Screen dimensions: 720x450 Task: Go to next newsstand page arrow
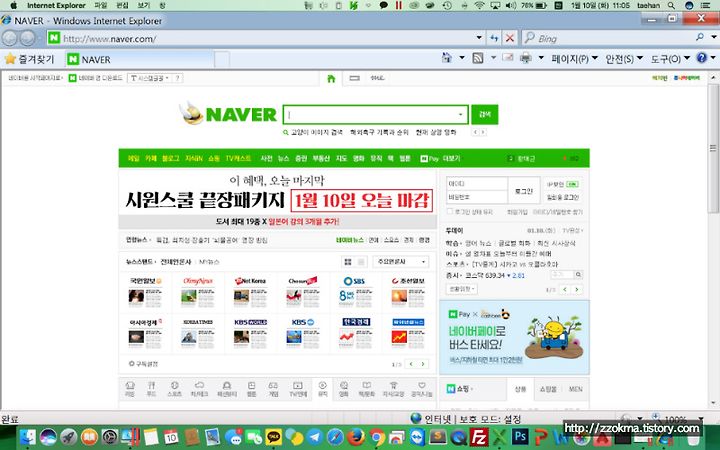click(422, 364)
